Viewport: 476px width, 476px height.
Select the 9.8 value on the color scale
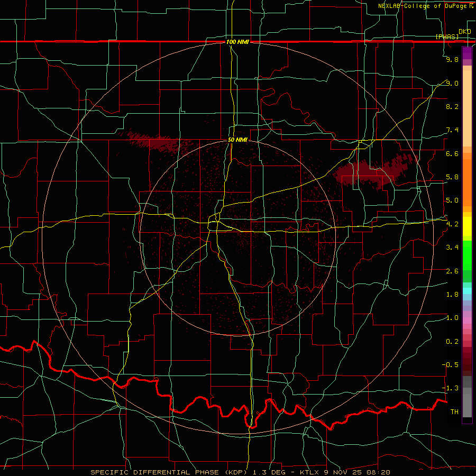(x=452, y=59)
